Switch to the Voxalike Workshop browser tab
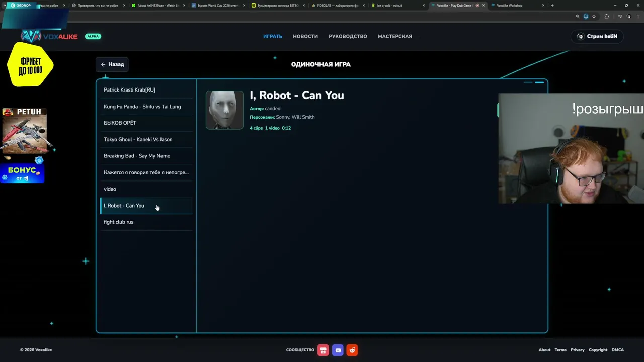The height and width of the screenshot is (362, 644). click(518, 6)
